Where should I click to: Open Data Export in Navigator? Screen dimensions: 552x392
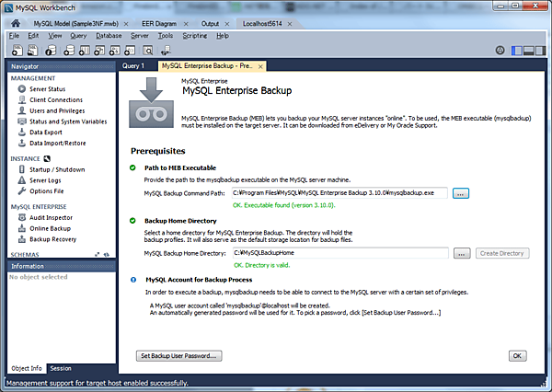[46, 133]
